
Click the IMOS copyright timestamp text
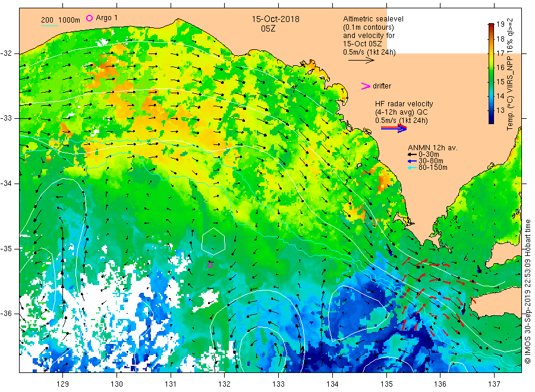click(x=527, y=292)
